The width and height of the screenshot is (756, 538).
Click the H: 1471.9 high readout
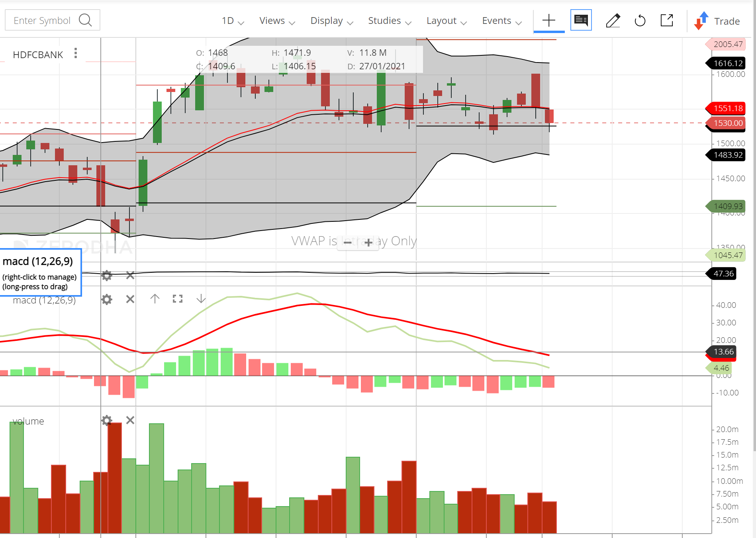[291, 53]
